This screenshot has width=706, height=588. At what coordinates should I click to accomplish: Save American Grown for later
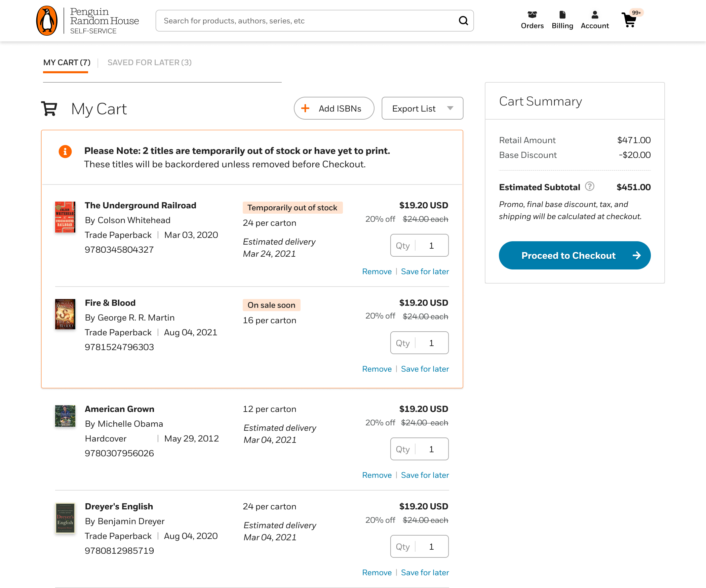(x=425, y=475)
